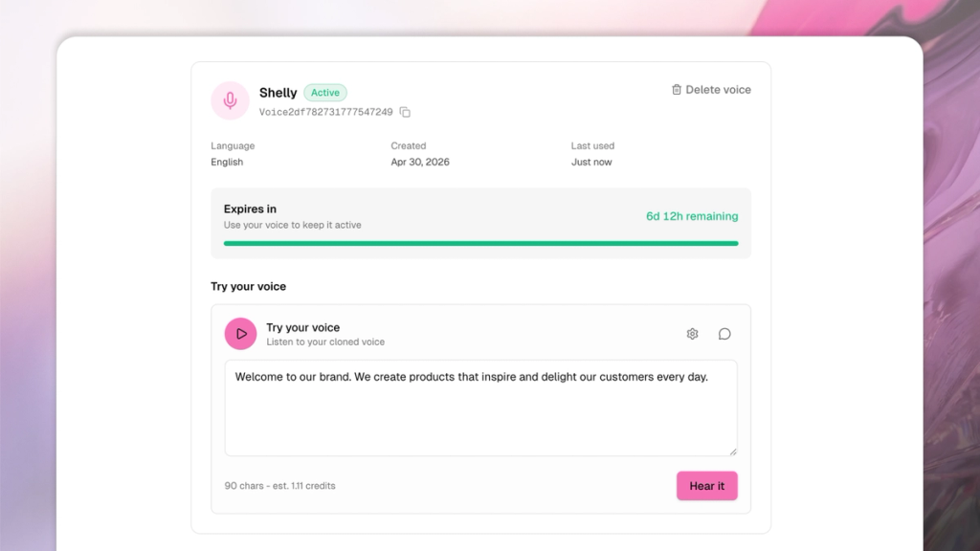This screenshot has width=980, height=551.
Task: Click the green Active status badge
Action: (325, 92)
